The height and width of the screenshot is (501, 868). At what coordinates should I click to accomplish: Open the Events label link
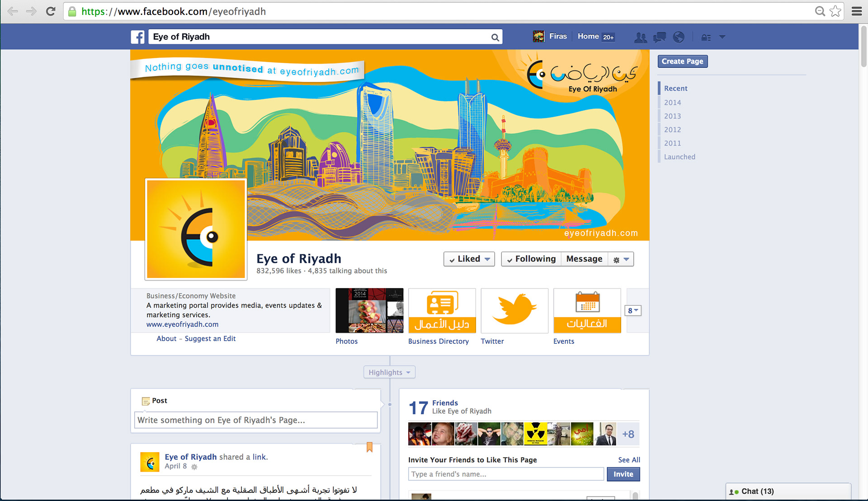click(563, 342)
